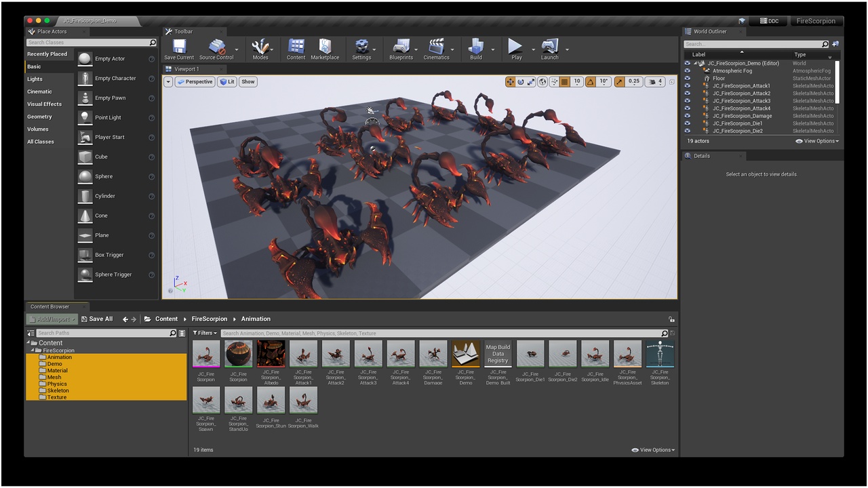This screenshot has height=488, width=868.
Task: Toggle the sources panel icon in Content Browser
Action: click(31, 333)
